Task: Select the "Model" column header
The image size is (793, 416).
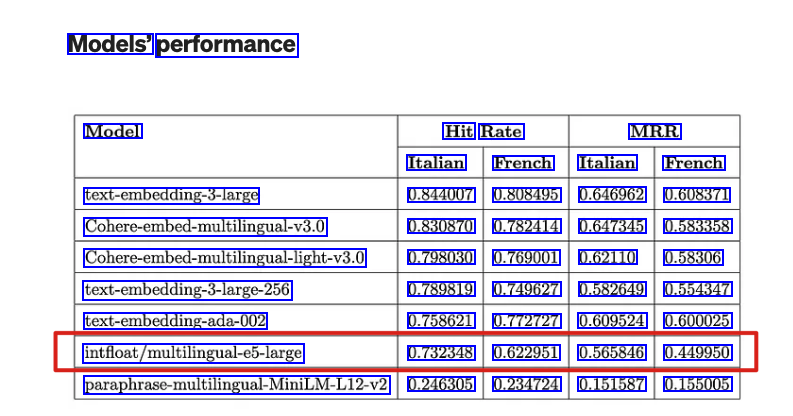Action: coord(113,131)
